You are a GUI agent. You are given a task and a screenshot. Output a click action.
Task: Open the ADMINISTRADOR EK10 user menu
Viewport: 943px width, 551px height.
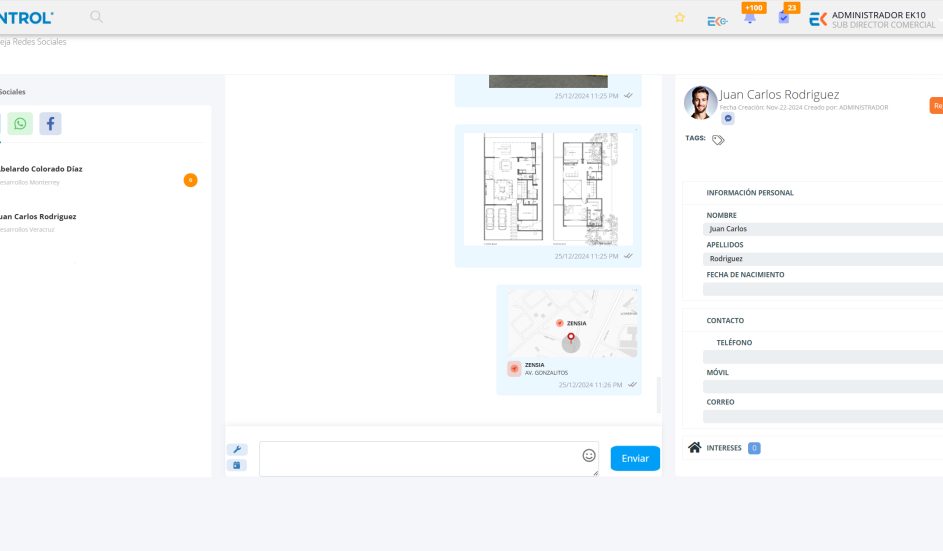coord(875,19)
